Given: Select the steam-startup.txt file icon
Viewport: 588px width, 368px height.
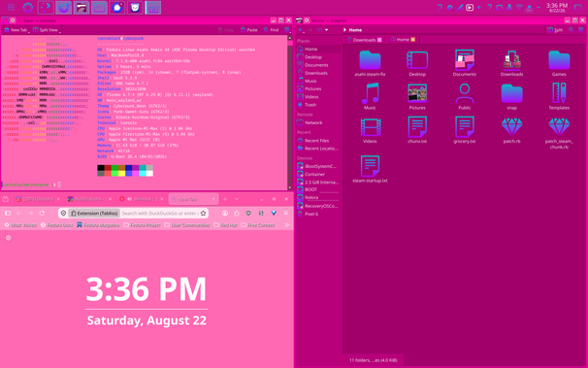Looking at the screenshot, I should [x=370, y=166].
